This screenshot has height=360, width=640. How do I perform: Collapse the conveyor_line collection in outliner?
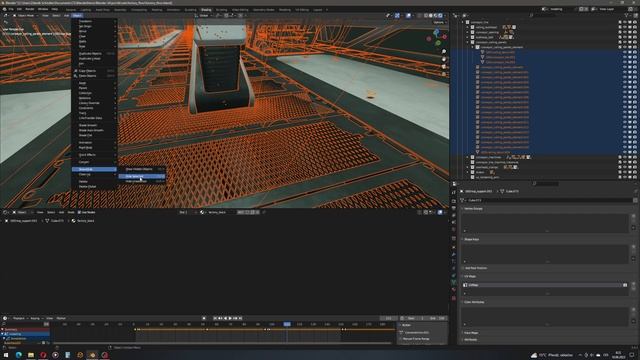click(x=463, y=22)
